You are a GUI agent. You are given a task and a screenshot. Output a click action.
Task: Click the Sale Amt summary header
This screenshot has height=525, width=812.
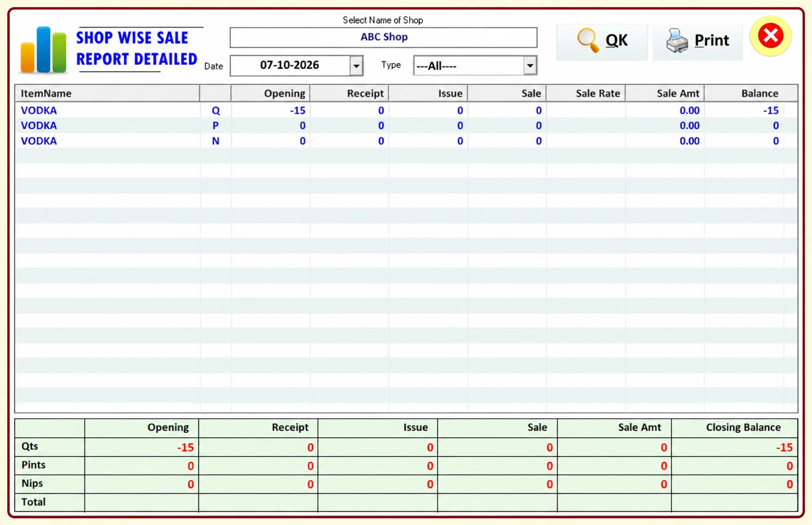(640, 428)
